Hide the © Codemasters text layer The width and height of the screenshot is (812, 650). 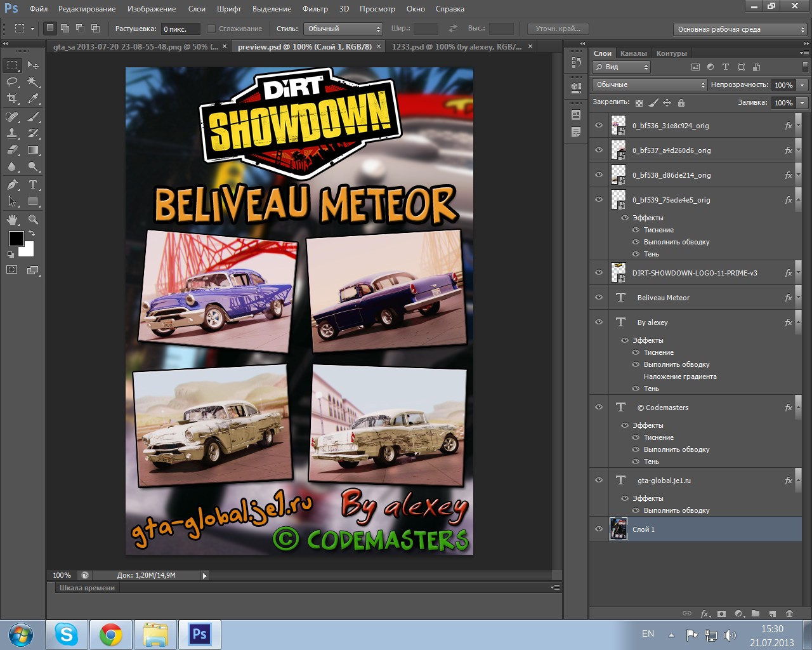(x=599, y=408)
